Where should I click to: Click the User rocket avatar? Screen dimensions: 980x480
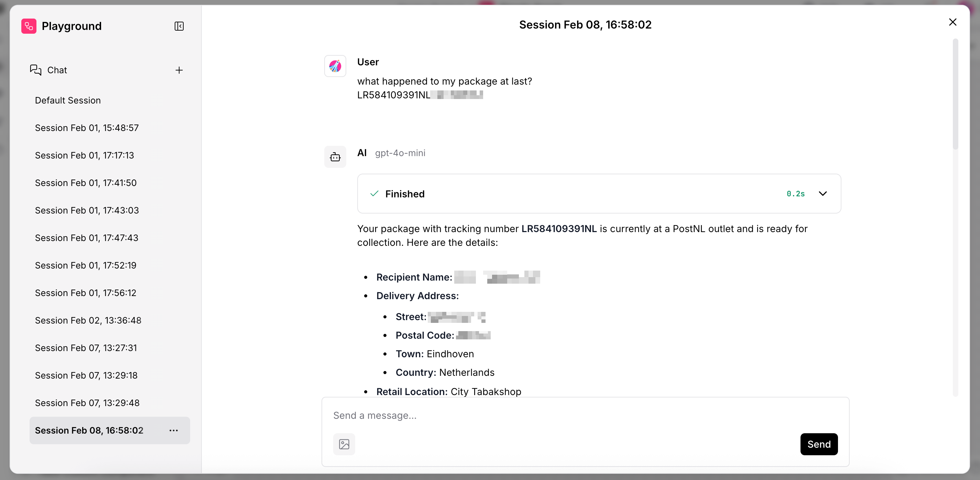335,66
